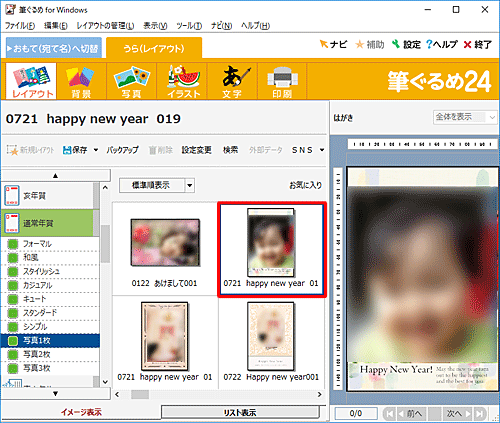Screen dimensions: 500x423
Task: Expand the 全体を表示 zoom dropdown
Action: point(492,117)
